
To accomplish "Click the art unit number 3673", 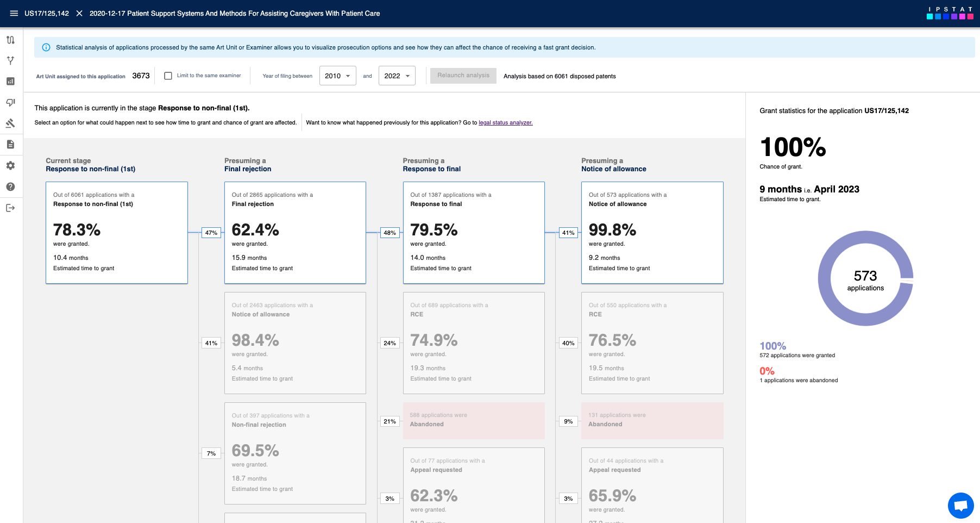I will (x=141, y=76).
